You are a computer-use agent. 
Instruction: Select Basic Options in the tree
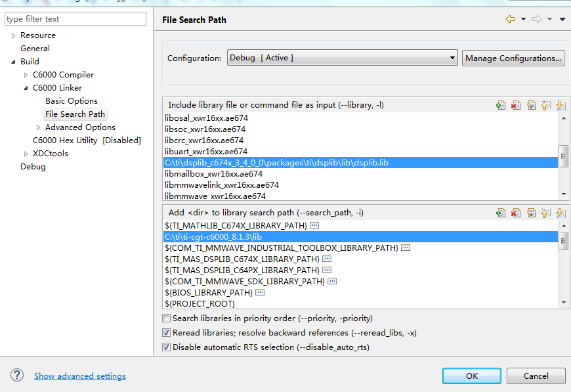point(71,101)
